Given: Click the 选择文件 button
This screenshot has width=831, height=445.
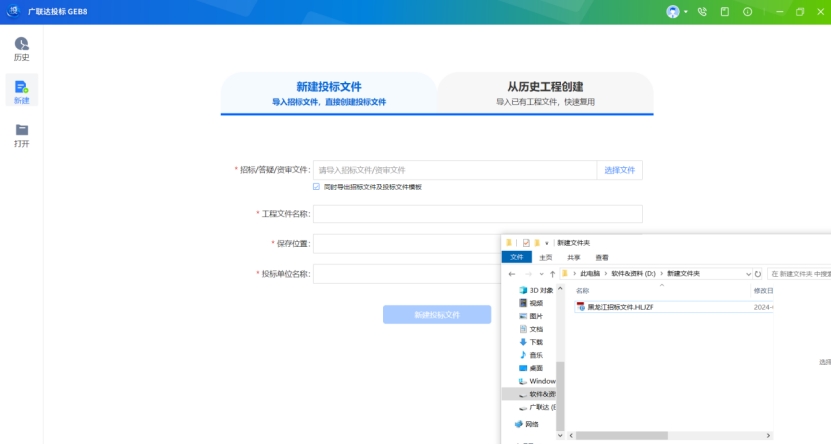Looking at the screenshot, I should click(x=619, y=170).
